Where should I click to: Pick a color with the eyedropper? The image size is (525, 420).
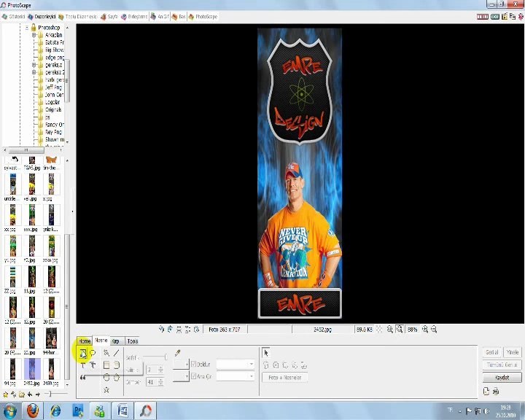click(x=177, y=353)
